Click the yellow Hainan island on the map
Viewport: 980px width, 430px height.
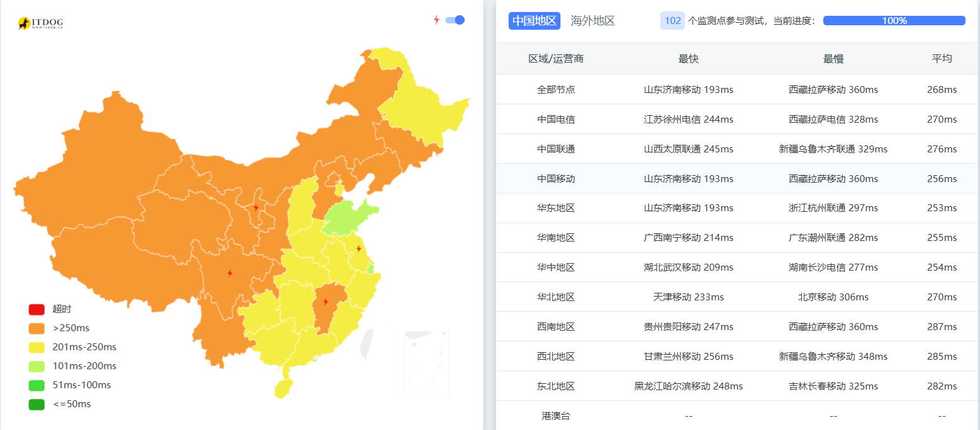[284, 388]
